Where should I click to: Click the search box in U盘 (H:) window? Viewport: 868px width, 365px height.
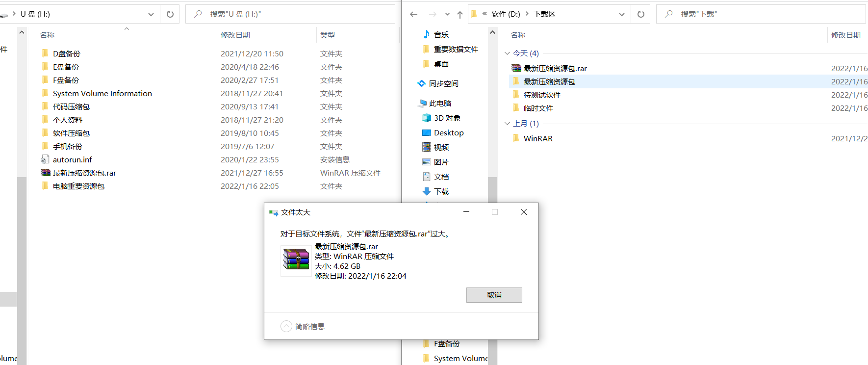point(290,14)
